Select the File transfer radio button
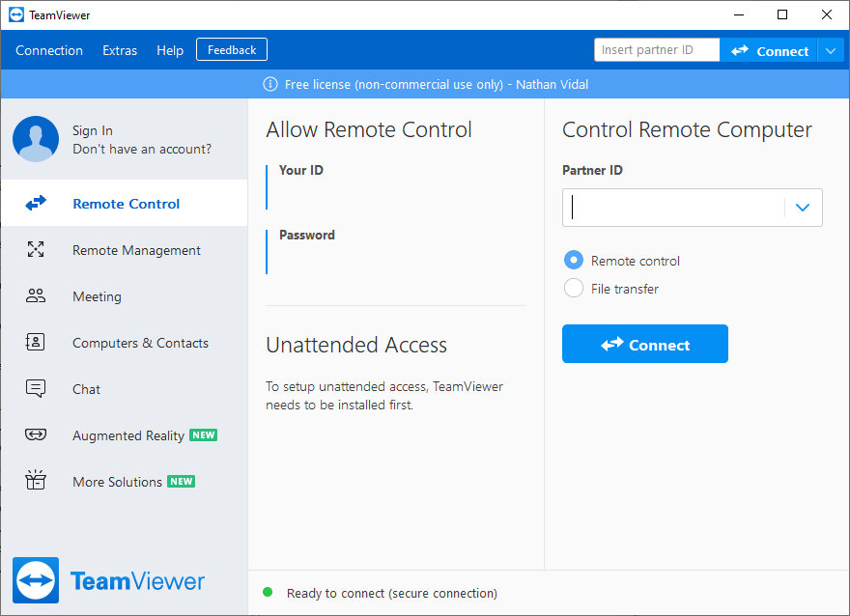The width and height of the screenshot is (850, 616). [574, 288]
